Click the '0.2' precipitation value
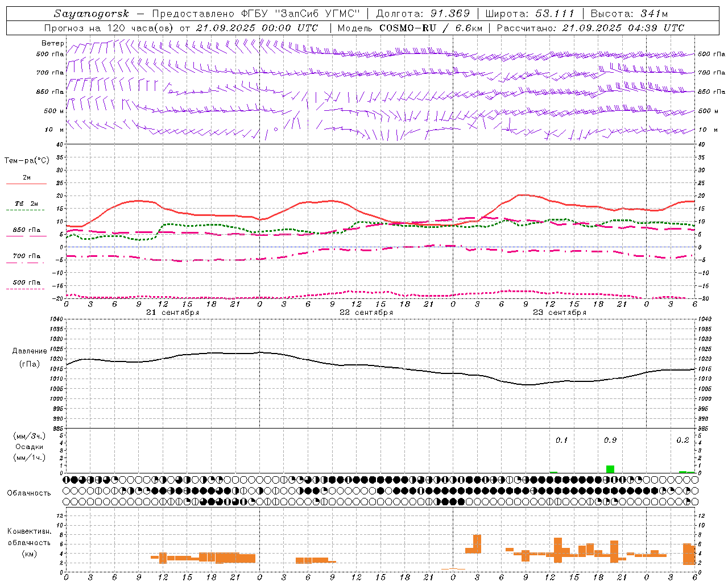 coord(682,440)
